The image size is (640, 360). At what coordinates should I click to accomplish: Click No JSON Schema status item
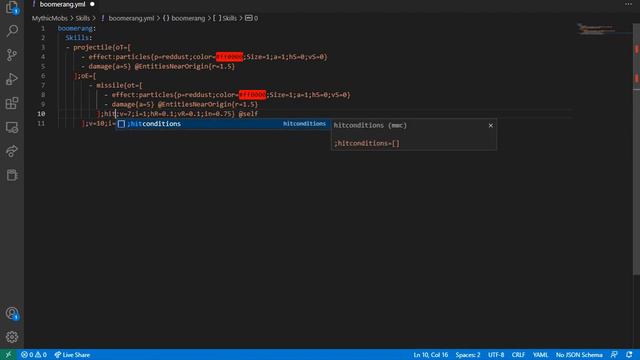tap(579, 355)
